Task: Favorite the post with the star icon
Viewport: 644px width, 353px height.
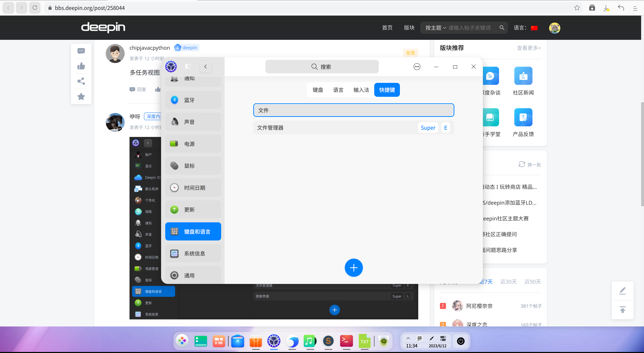Action: [81, 96]
